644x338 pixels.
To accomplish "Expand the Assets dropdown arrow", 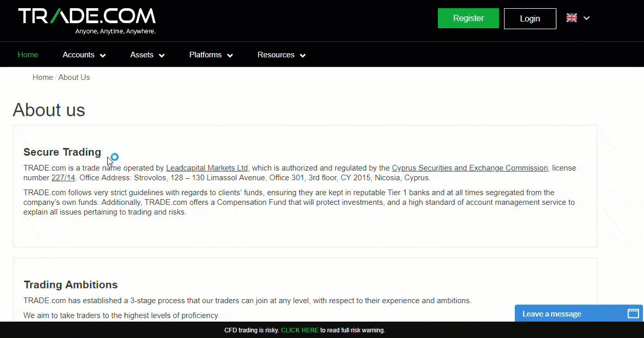I will (x=162, y=56).
